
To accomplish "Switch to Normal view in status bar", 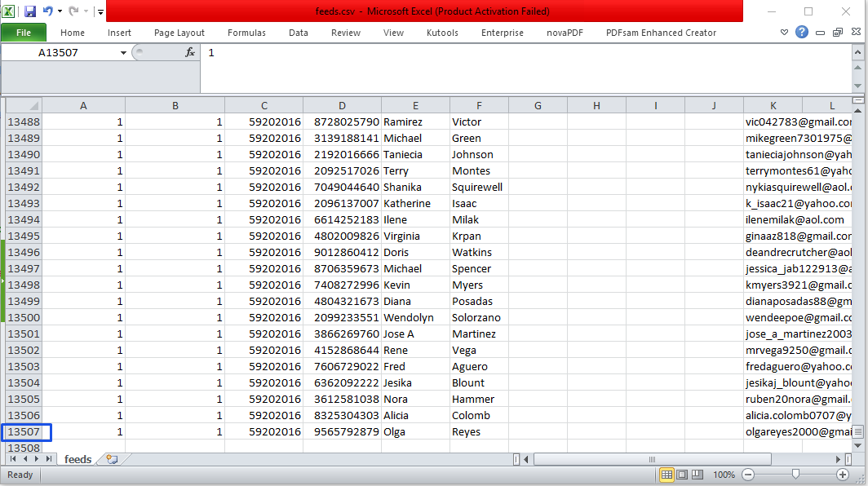I will [667, 475].
